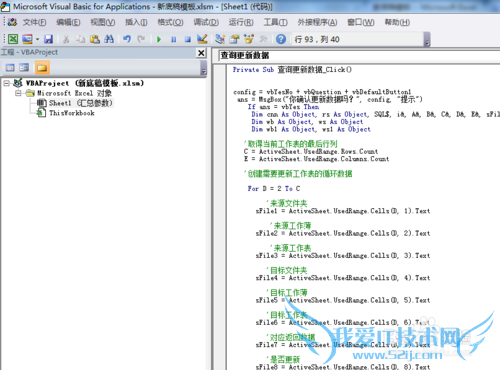Screen dimensions: 500x370
Task: Undo the last action
Action: (x=127, y=39)
